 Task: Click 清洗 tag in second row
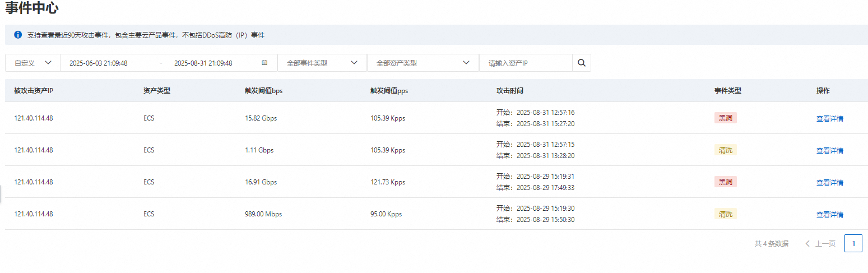coord(726,150)
